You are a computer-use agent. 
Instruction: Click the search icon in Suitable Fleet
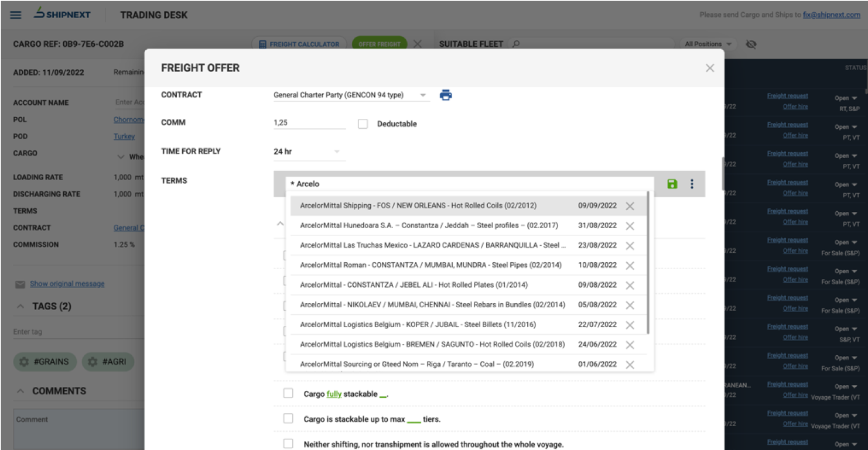[x=516, y=44]
